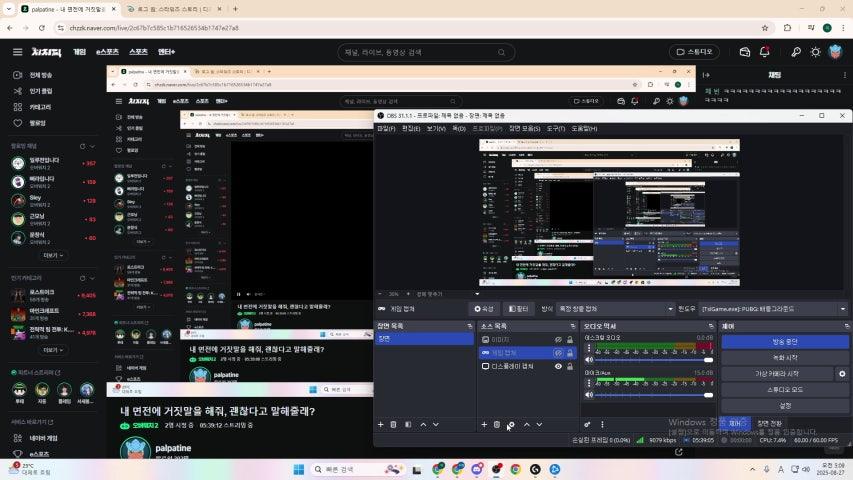Show the 이미지 source with its eye icon
853x480 pixels.
558,340
